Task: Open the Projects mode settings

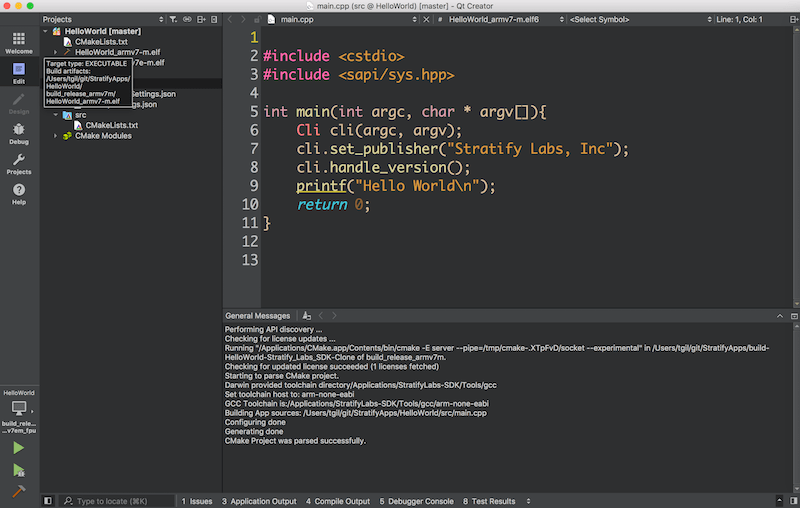Action: tap(19, 163)
